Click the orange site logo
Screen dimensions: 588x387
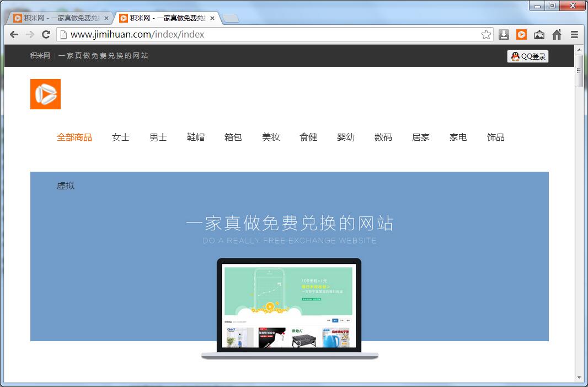(x=45, y=94)
